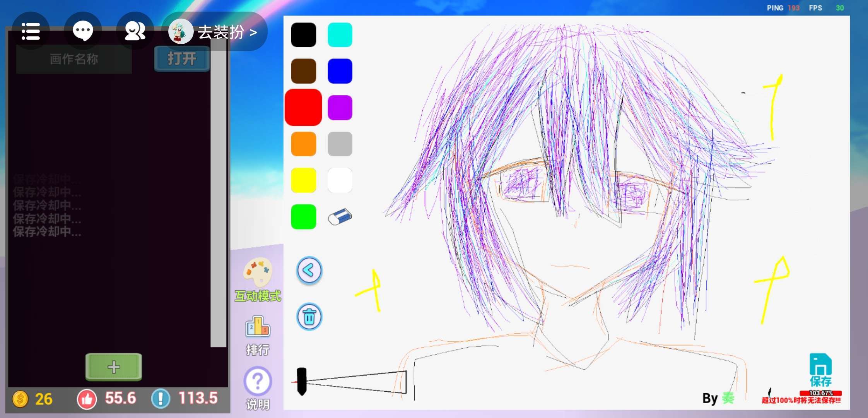Click the gold coin balance icon
Viewport: 868px width, 418px height.
click(20, 399)
